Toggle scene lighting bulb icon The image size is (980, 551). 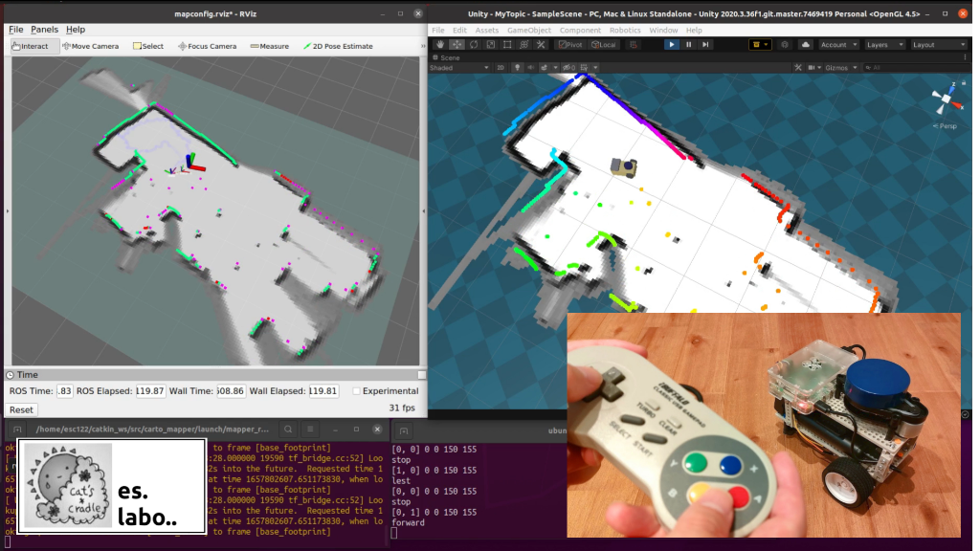[x=517, y=68]
